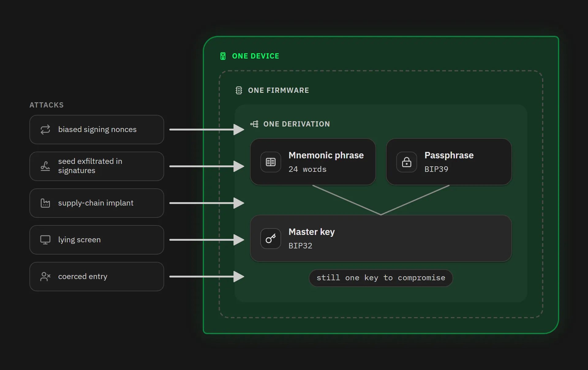
Task: Click the key icon in Master key card
Action: coord(271,239)
